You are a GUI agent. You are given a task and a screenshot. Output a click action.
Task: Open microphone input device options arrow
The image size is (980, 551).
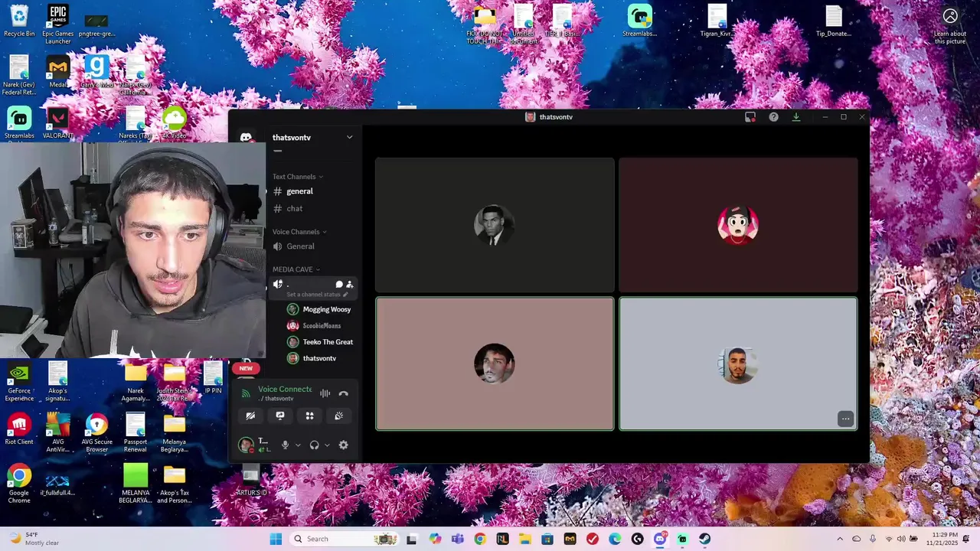tap(298, 445)
